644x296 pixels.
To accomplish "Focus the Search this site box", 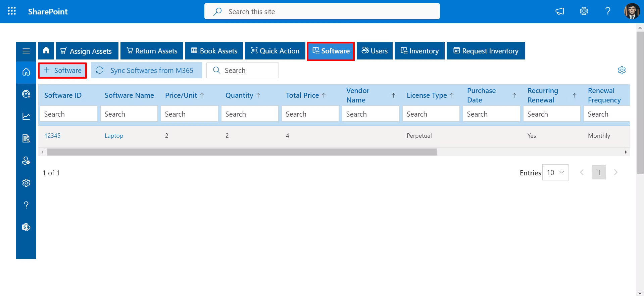I will click(x=322, y=11).
